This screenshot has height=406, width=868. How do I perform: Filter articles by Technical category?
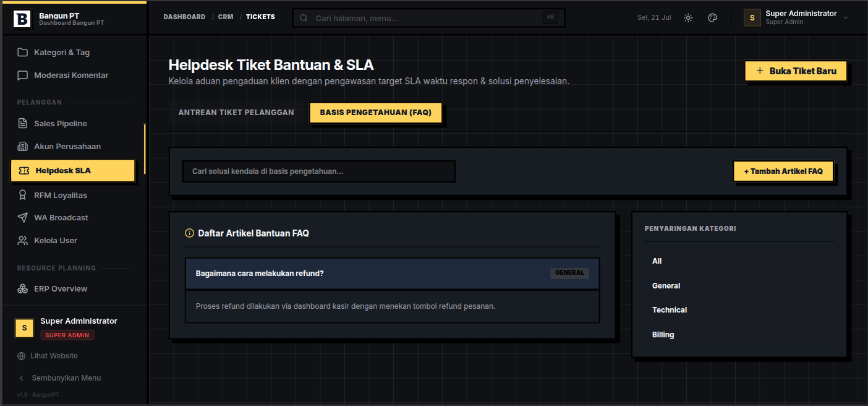(670, 310)
